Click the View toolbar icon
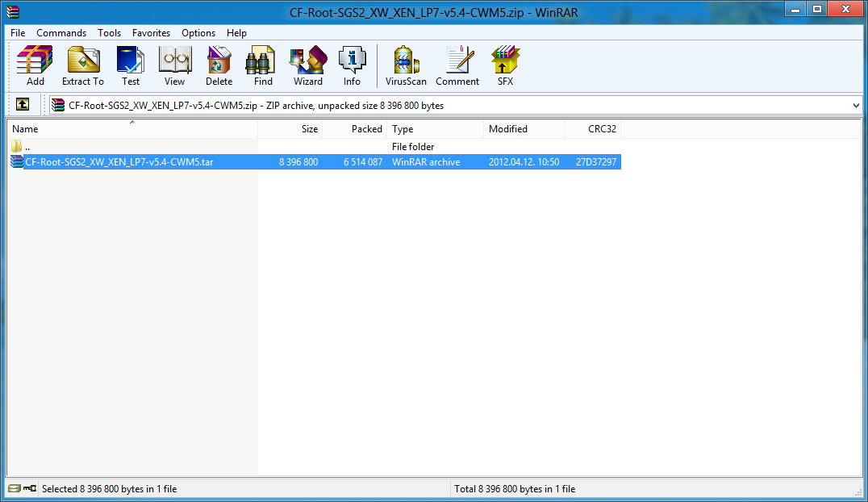This screenshot has width=868, height=502. 175,66
